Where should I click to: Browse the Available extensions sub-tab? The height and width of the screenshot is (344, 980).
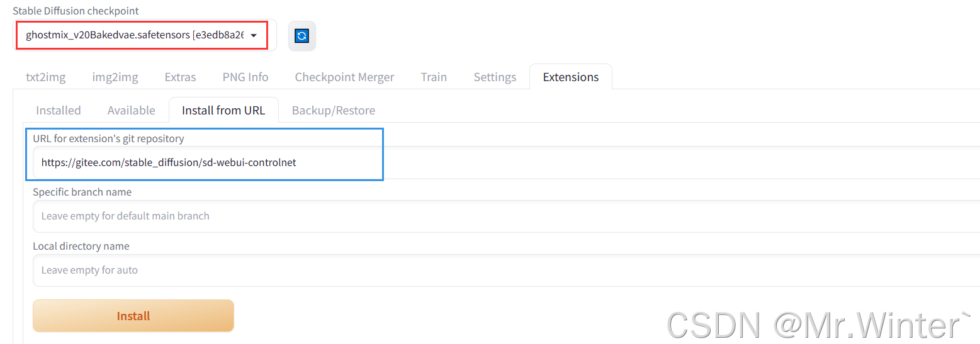(131, 110)
